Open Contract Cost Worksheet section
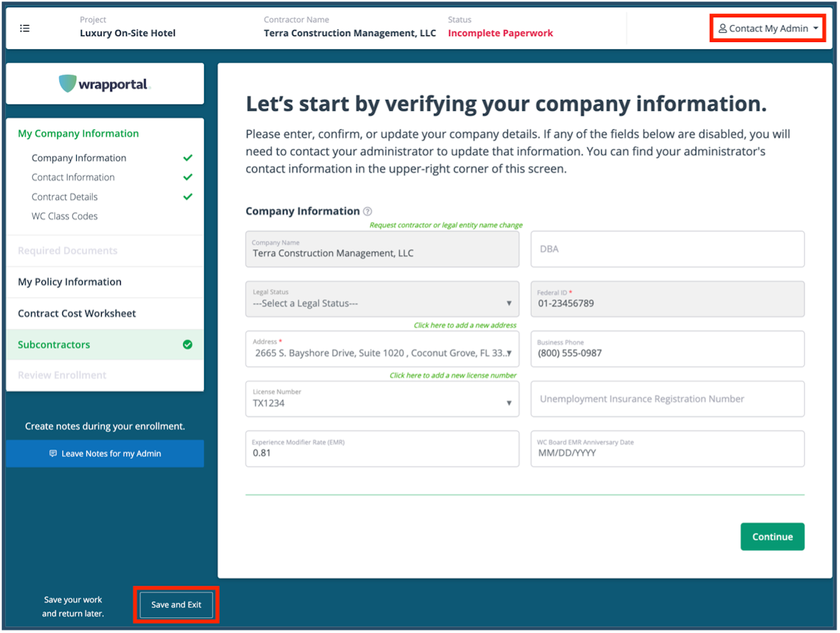840x633 pixels. point(77,313)
